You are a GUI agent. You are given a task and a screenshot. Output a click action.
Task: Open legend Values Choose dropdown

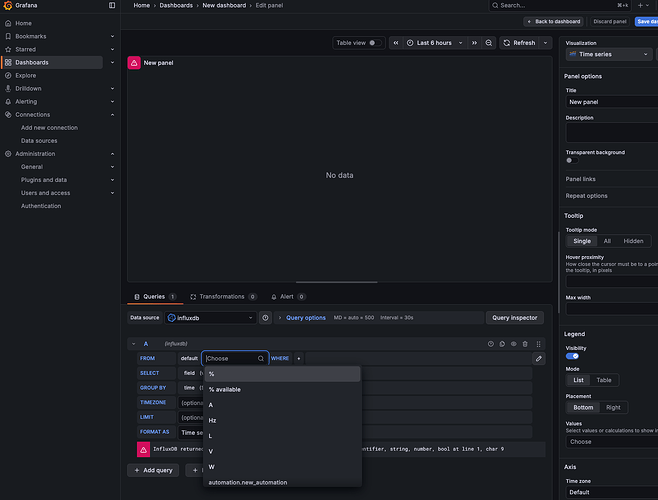(x=613, y=442)
